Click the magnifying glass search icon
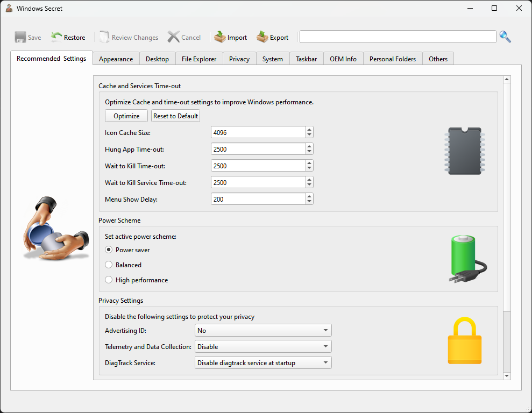532x413 pixels. [505, 37]
